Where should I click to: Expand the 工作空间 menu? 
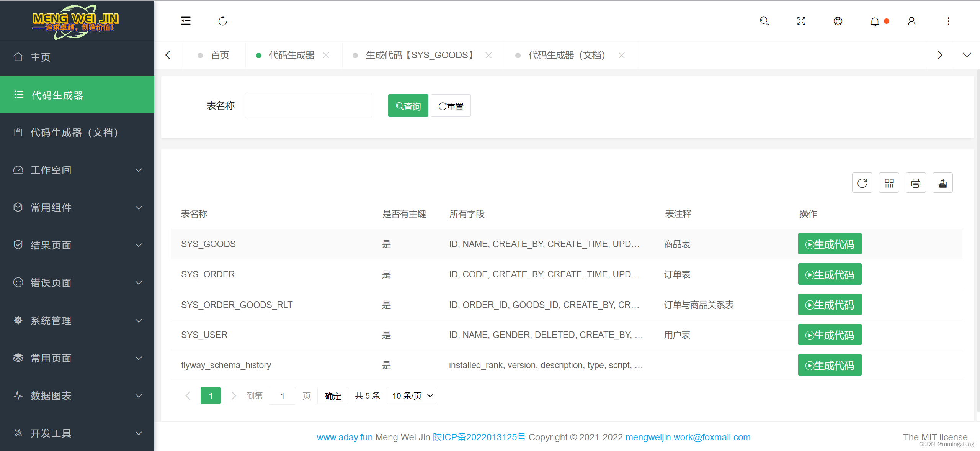(x=51, y=170)
